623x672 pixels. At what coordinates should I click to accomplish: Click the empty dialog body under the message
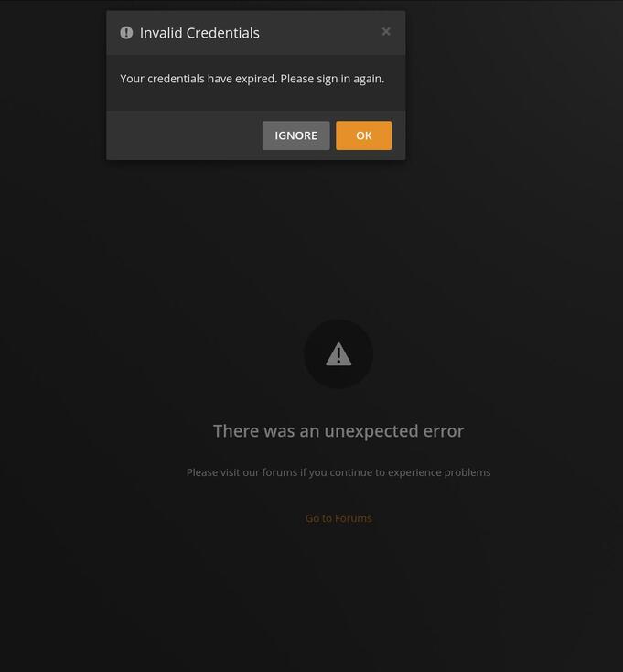point(255,100)
